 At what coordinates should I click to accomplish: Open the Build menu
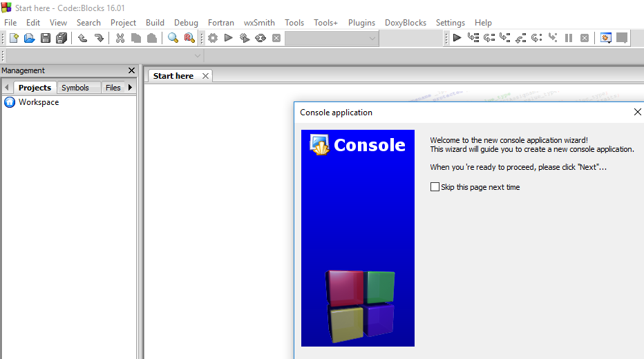click(x=155, y=23)
